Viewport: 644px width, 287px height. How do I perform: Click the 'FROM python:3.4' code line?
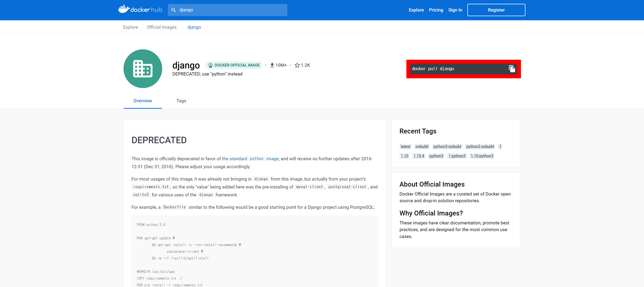(151, 225)
